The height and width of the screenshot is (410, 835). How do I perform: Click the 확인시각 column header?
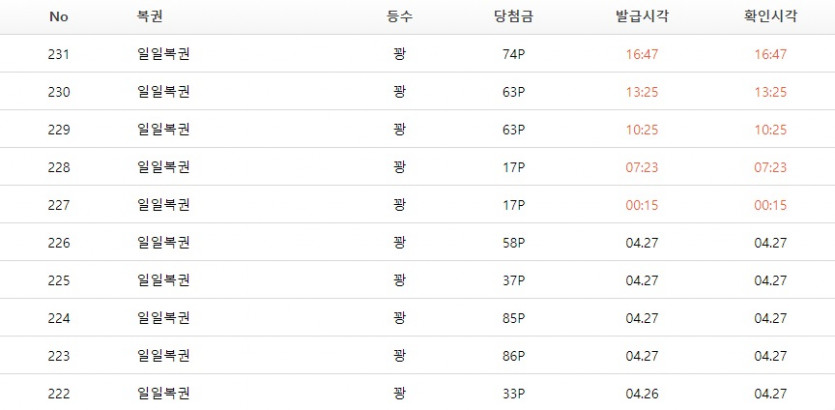coord(770,17)
